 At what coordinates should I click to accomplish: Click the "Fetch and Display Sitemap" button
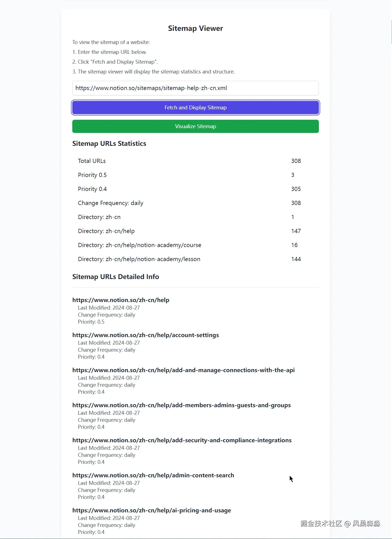(195, 107)
